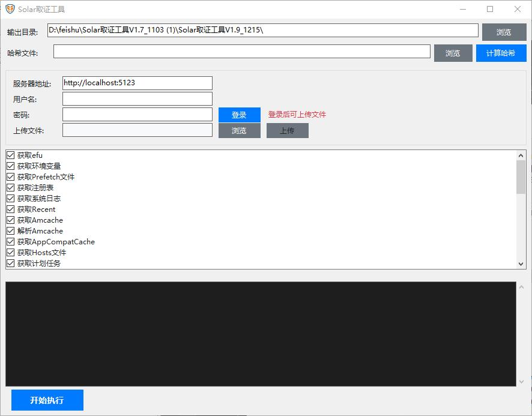The width and height of the screenshot is (532, 416).
Task: Uncheck 获取Hosts文件 item
Action: [x=10, y=253]
